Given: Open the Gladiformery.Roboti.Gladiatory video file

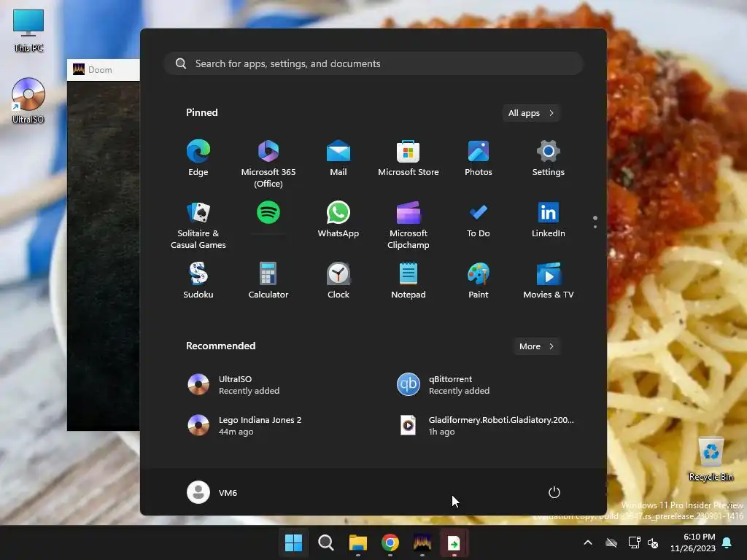Looking at the screenshot, I should (486, 426).
